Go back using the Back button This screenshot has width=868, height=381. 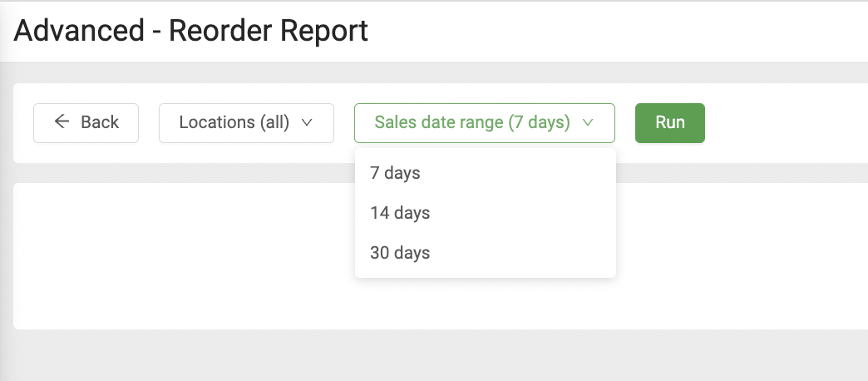86,123
